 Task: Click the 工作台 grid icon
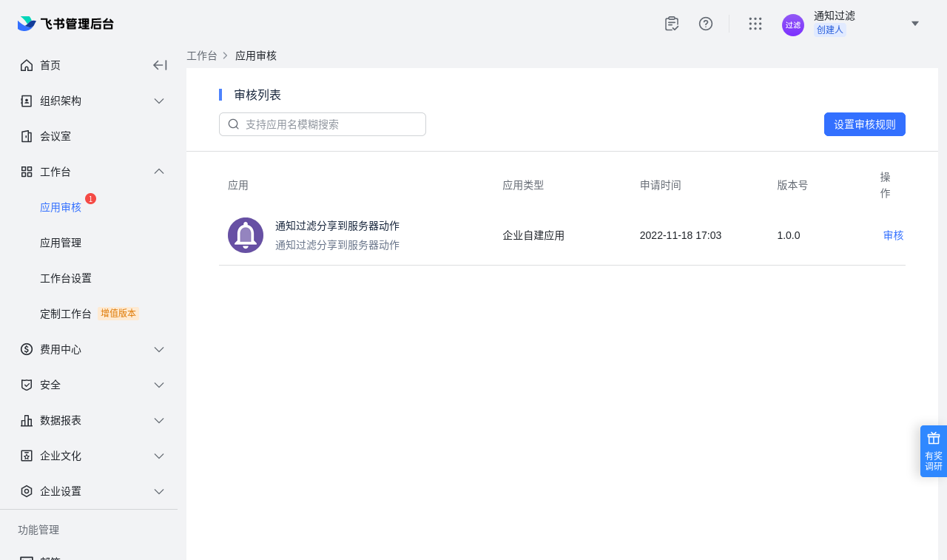point(27,172)
